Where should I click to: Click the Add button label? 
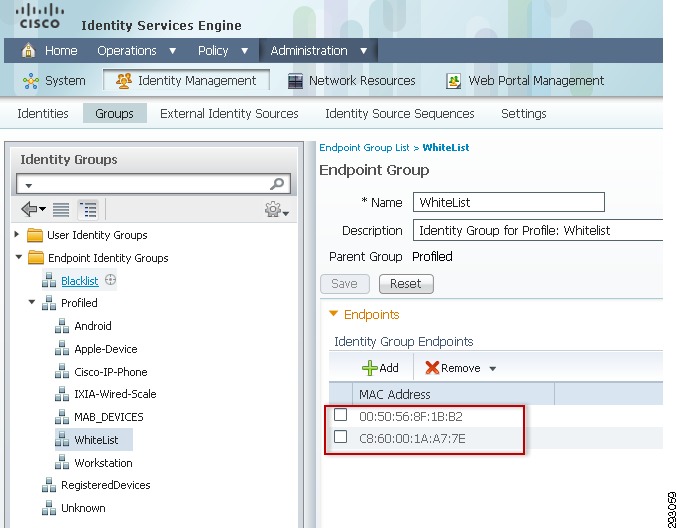coord(389,368)
